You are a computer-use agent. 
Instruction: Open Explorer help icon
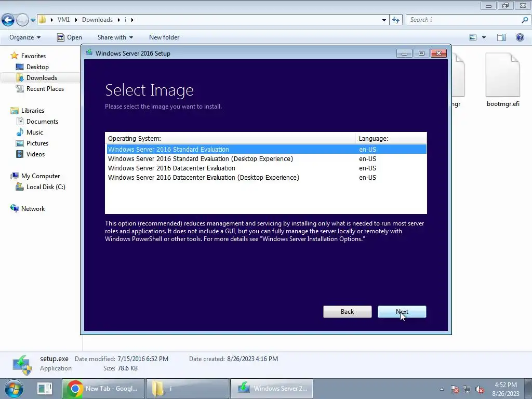[520, 37]
